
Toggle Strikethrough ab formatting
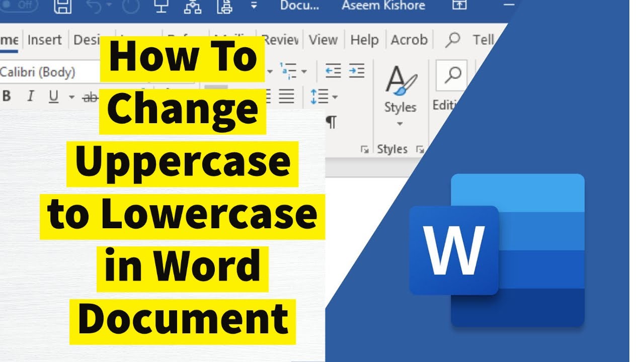[90, 97]
